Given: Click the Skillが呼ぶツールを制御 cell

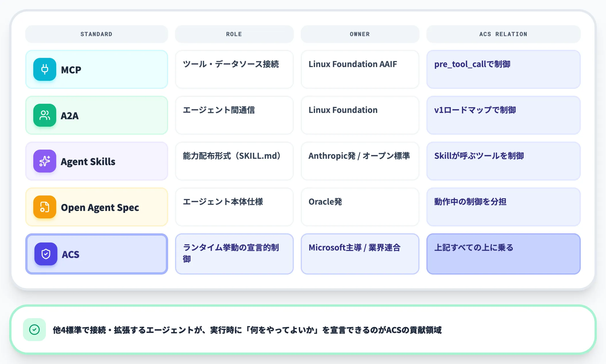Looking at the screenshot, I should click(x=503, y=161).
